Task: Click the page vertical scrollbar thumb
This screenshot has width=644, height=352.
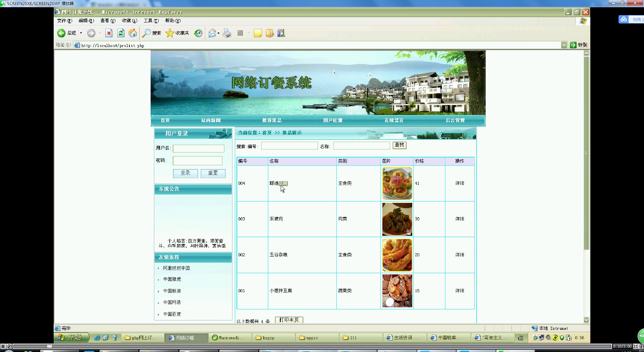Action: click(586, 153)
